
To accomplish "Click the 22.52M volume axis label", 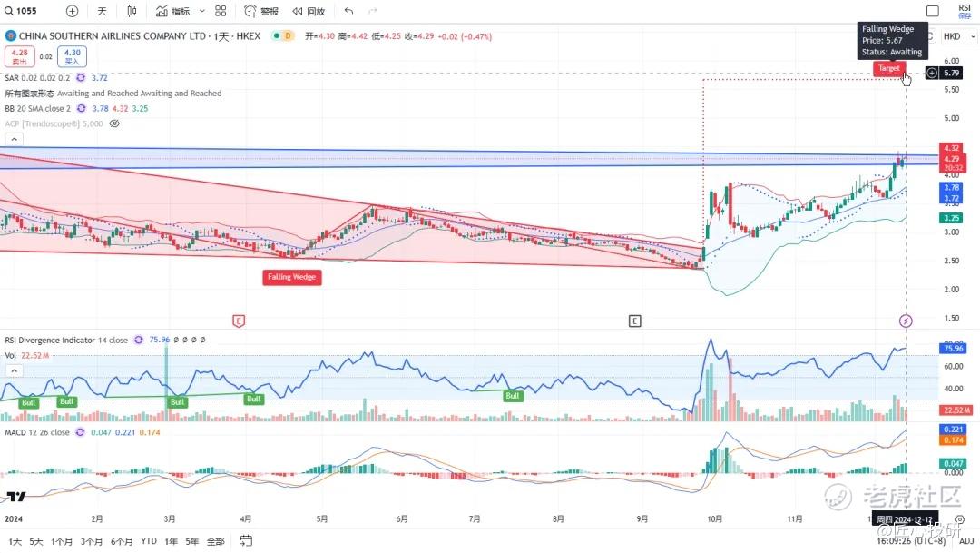I will 955,410.
